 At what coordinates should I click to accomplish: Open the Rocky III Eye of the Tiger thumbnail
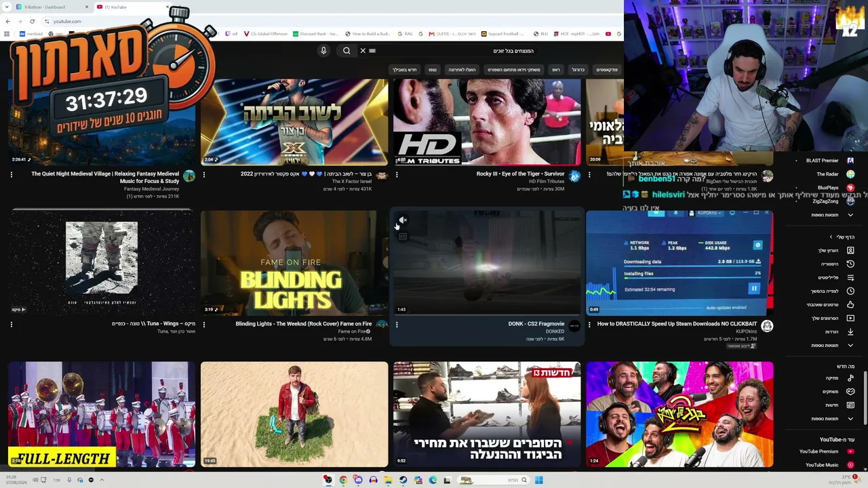coord(487,122)
